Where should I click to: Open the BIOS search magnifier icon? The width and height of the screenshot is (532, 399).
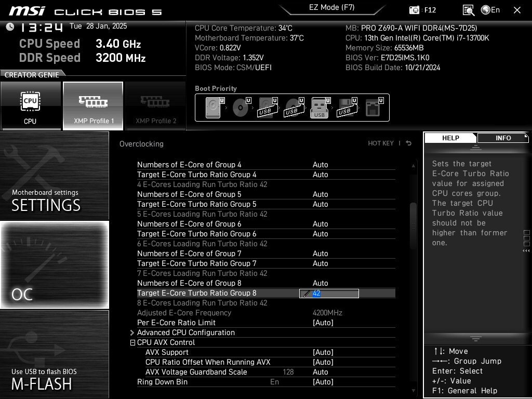[469, 10]
